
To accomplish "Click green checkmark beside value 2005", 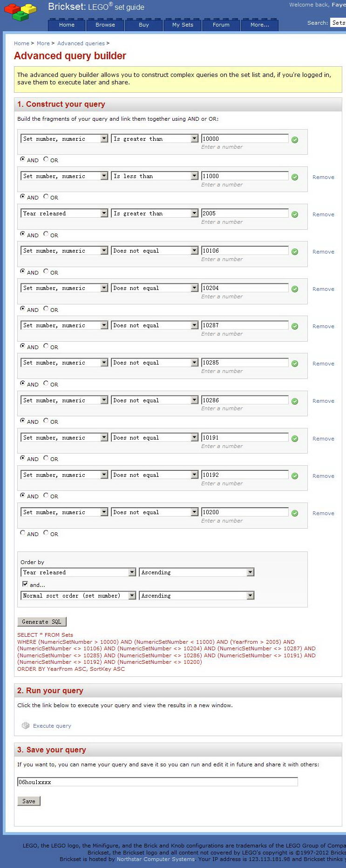I will pos(295,214).
